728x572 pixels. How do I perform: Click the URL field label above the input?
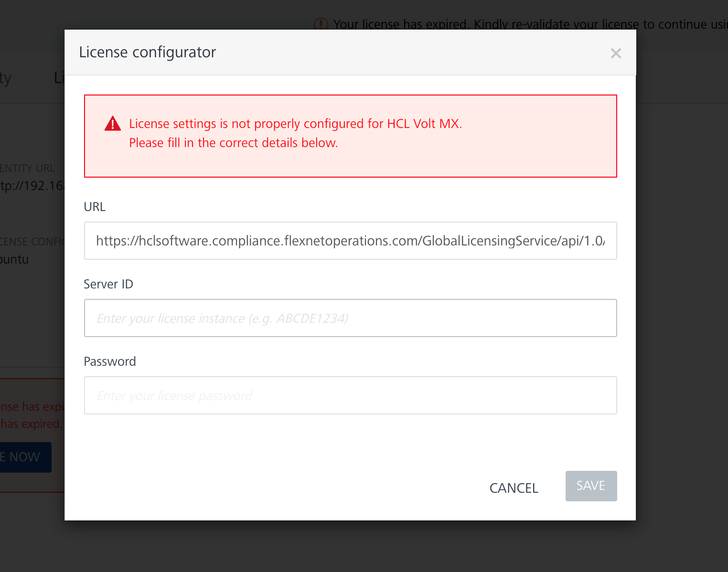coord(95,206)
